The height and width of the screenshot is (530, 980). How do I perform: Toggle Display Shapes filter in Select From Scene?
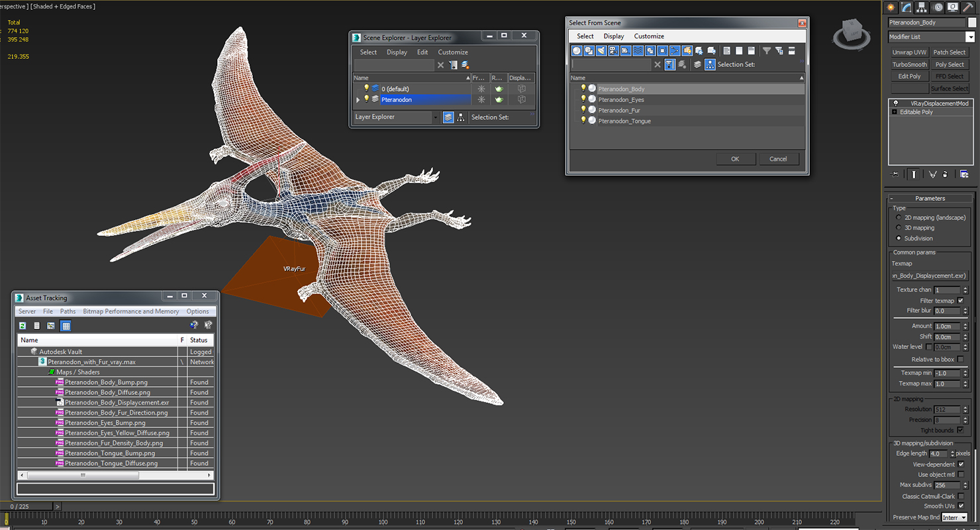click(x=589, y=50)
